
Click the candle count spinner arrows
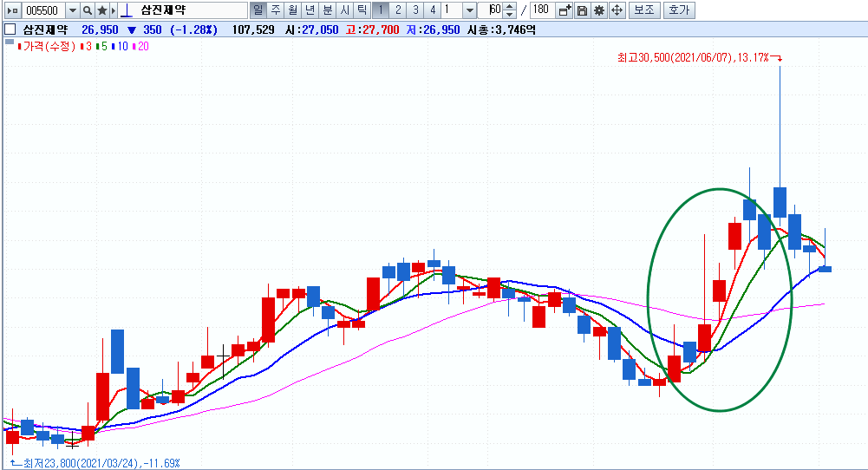tap(510, 10)
